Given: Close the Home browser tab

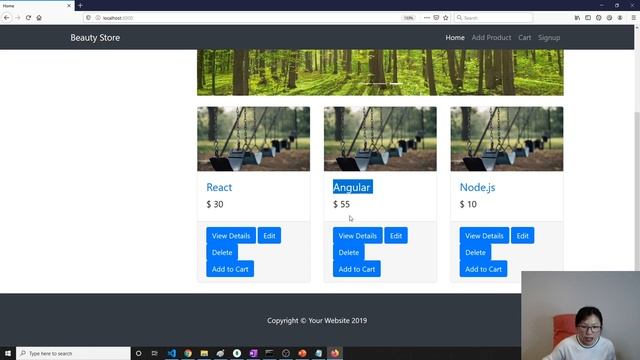Looking at the screenshot, I should point(69,6).
